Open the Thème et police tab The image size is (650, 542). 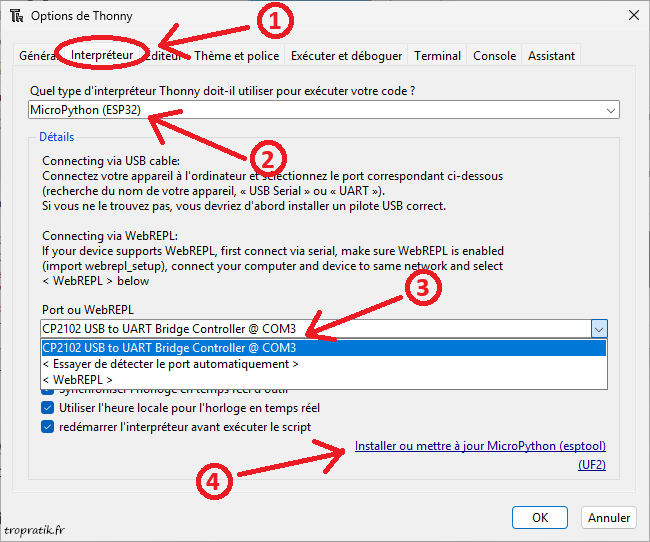tap(238, 56)
